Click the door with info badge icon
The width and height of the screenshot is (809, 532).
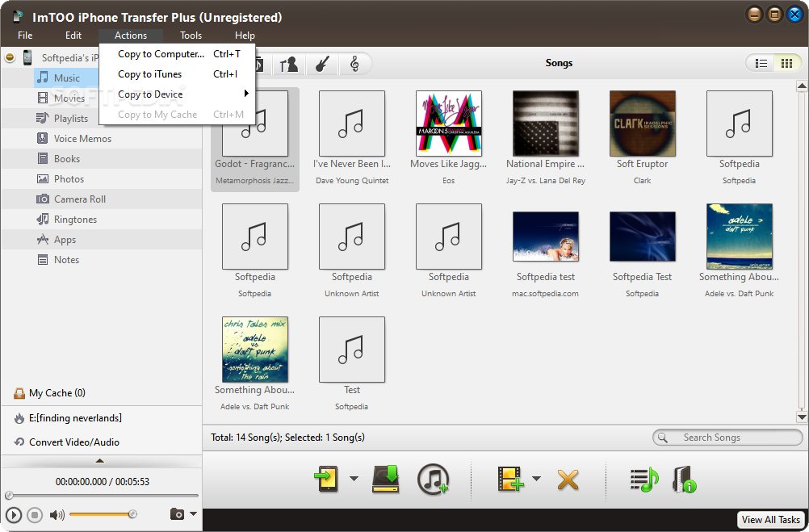click(x=685, y=480)
